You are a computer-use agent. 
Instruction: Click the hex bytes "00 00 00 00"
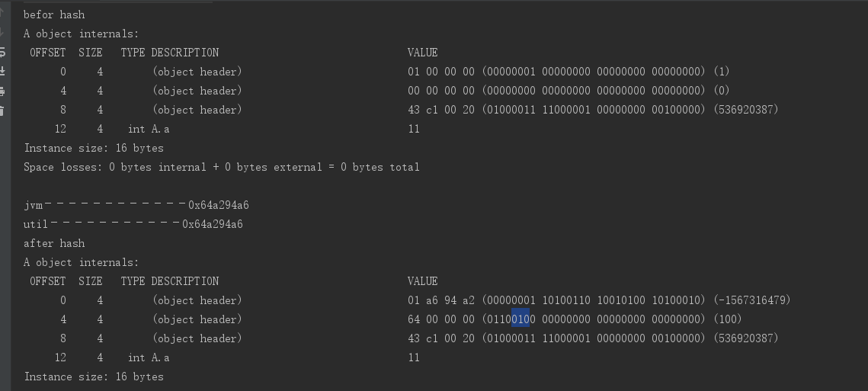[x=440, y=91]
